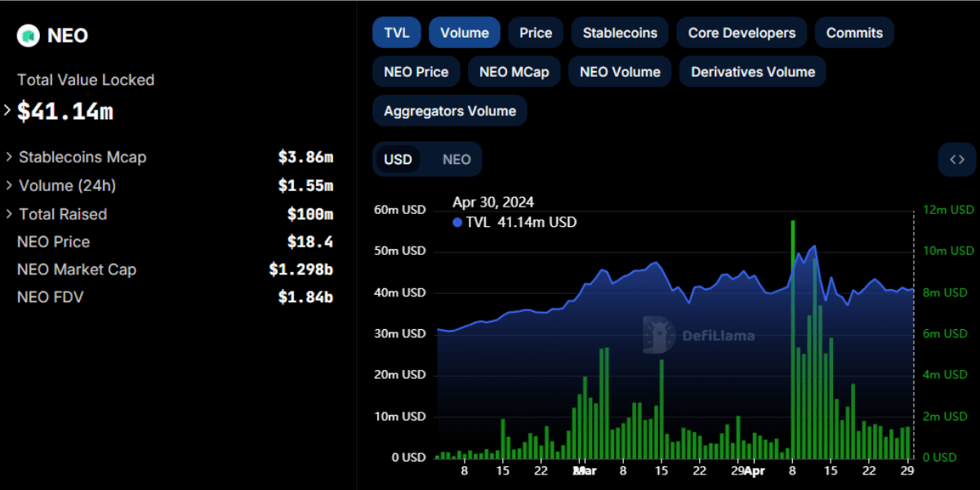
Task: Click the NEO Price button
Action: 416,72
